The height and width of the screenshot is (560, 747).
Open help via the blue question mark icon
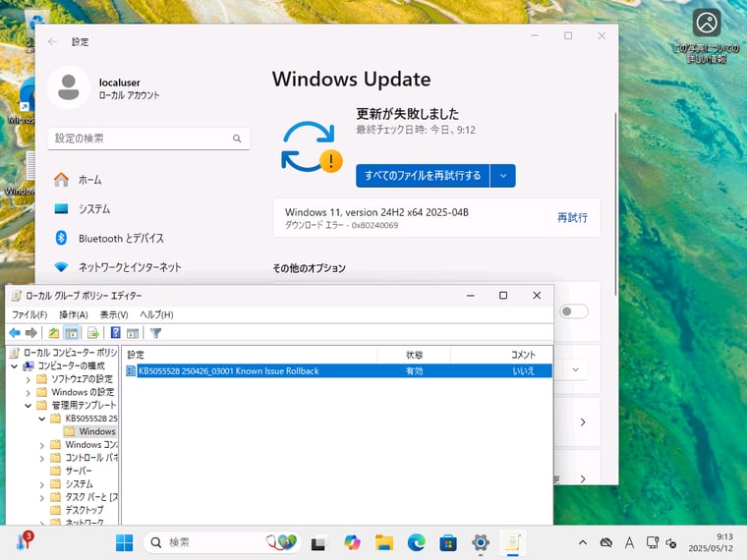pyautogui.click(x=115, y=332)
